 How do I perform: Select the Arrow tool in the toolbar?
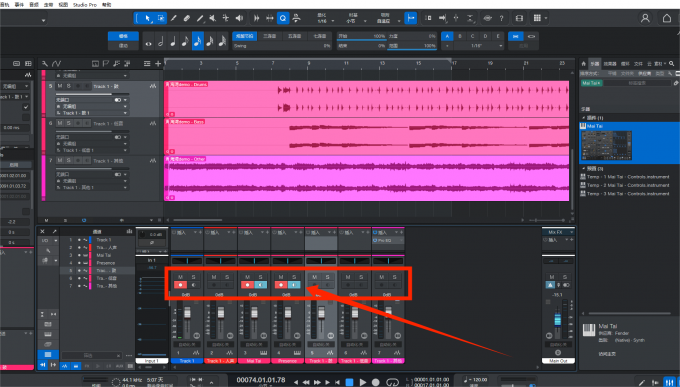[148, 18]
